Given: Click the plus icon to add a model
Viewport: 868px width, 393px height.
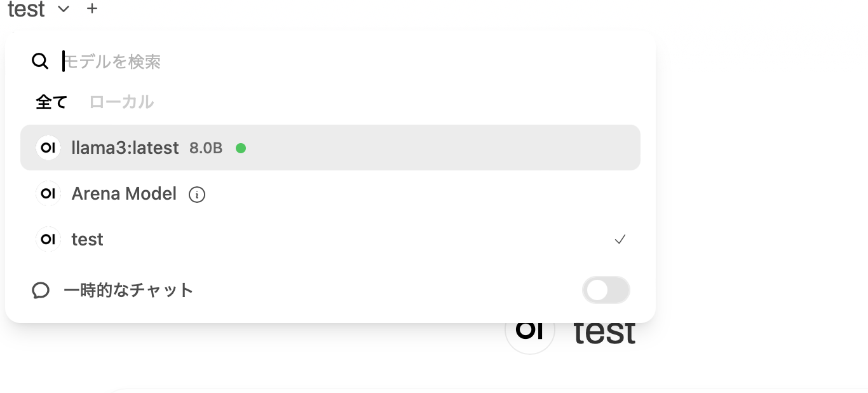Looking at the screenshot, I should click(x=92, y=9).
